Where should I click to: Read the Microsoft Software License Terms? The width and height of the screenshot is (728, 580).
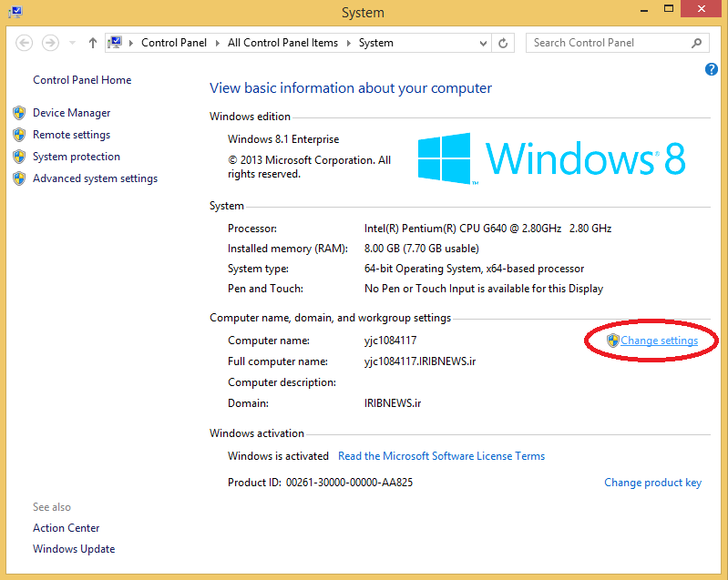coord(441,456)
